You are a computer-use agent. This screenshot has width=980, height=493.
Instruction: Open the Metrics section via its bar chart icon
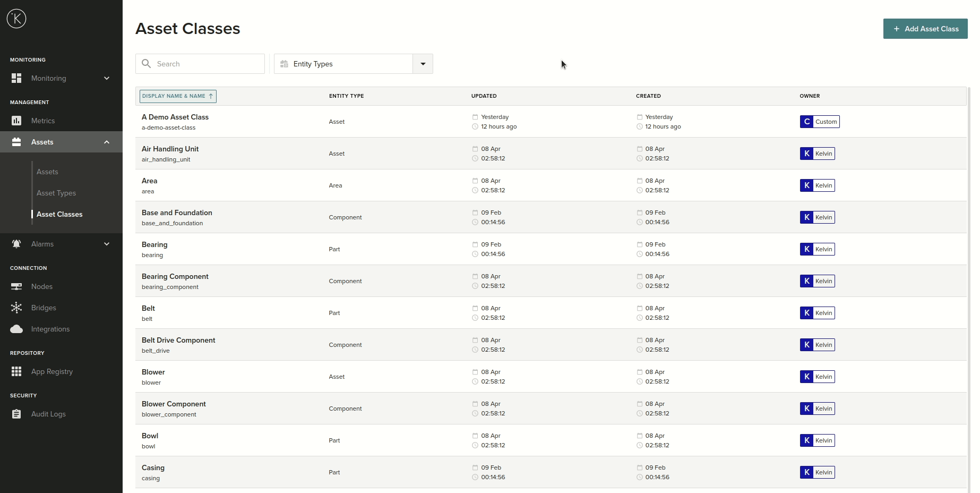point(16,121)
